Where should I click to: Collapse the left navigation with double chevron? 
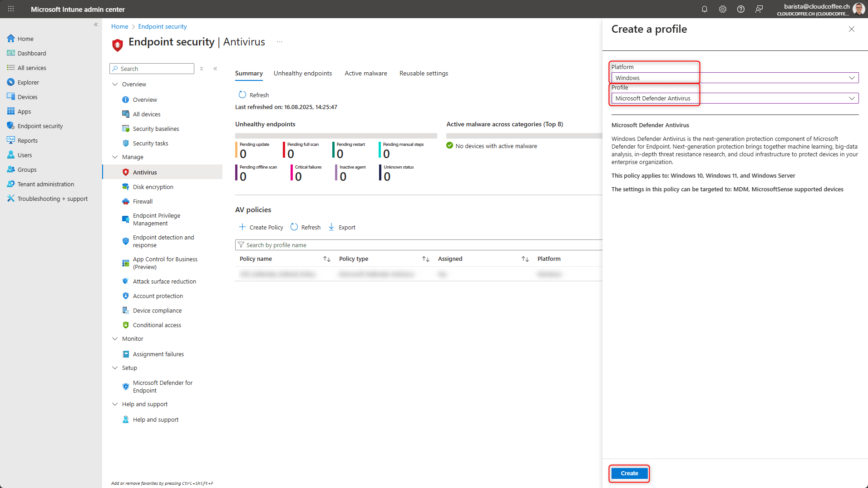tap(96, 25)
